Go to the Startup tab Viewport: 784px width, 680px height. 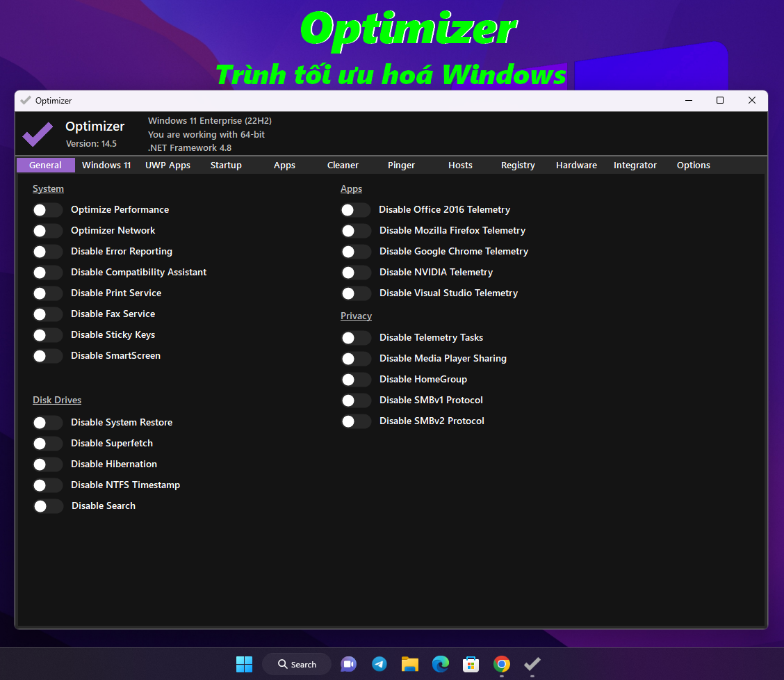[226, 165]
